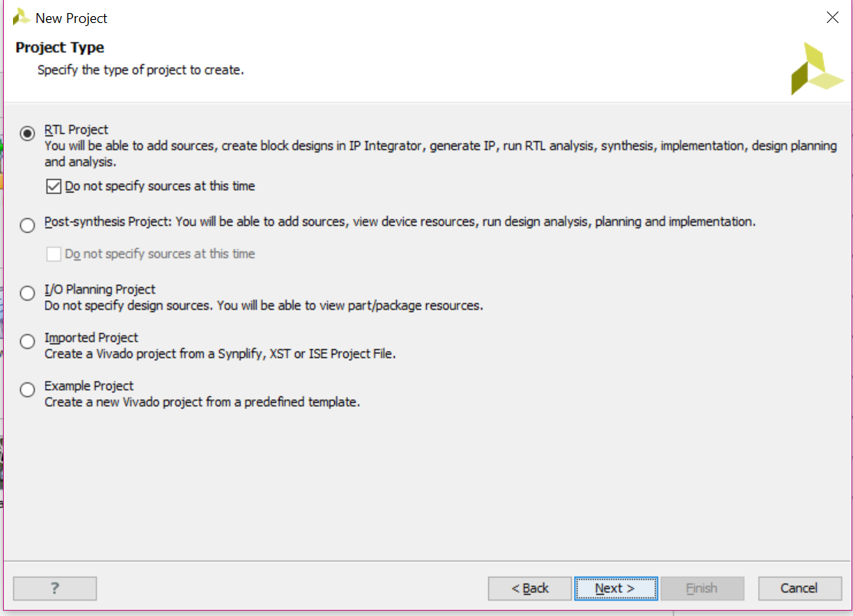The width and height of the screenshot is (853, 616).
Task: Close the New Project dialog with the X
Action: point(832,17)
